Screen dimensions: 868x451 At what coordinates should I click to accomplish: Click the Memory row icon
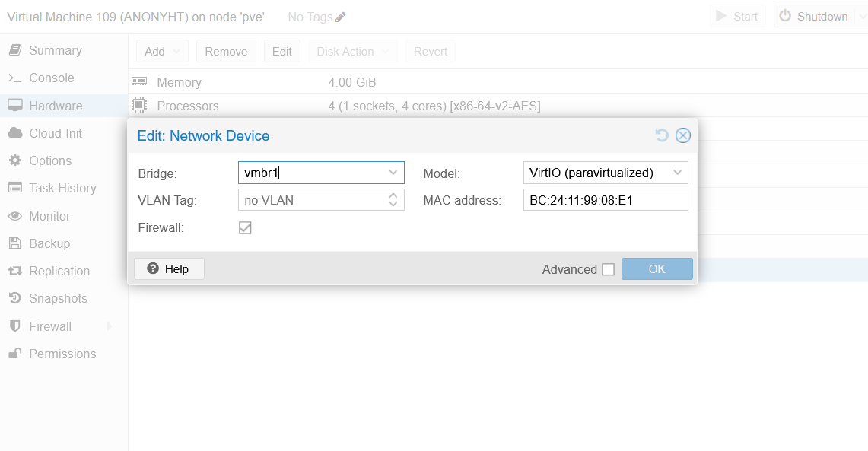[x=139, y=82]
